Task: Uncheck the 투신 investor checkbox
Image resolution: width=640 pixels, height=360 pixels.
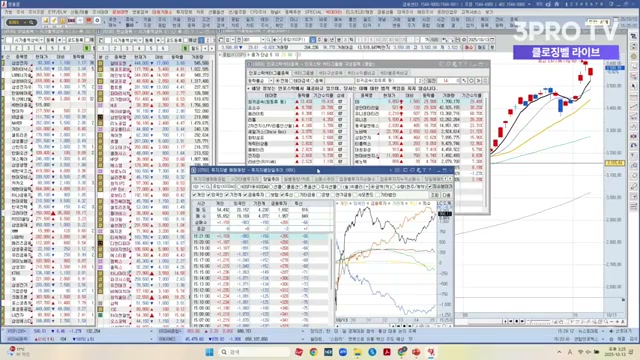Action: pos(282,195)
